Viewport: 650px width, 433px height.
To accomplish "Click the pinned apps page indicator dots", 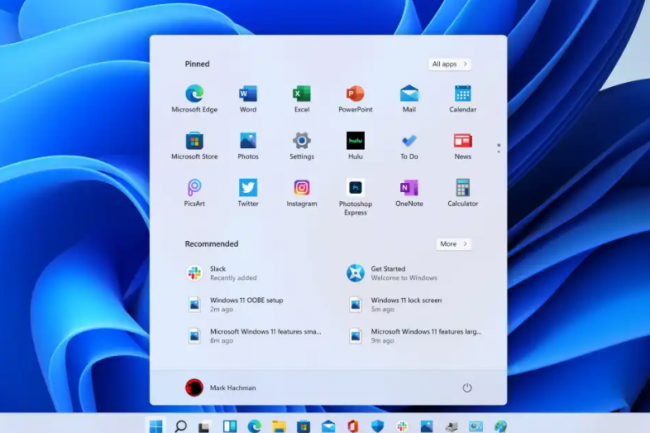I will coord(498,148).
